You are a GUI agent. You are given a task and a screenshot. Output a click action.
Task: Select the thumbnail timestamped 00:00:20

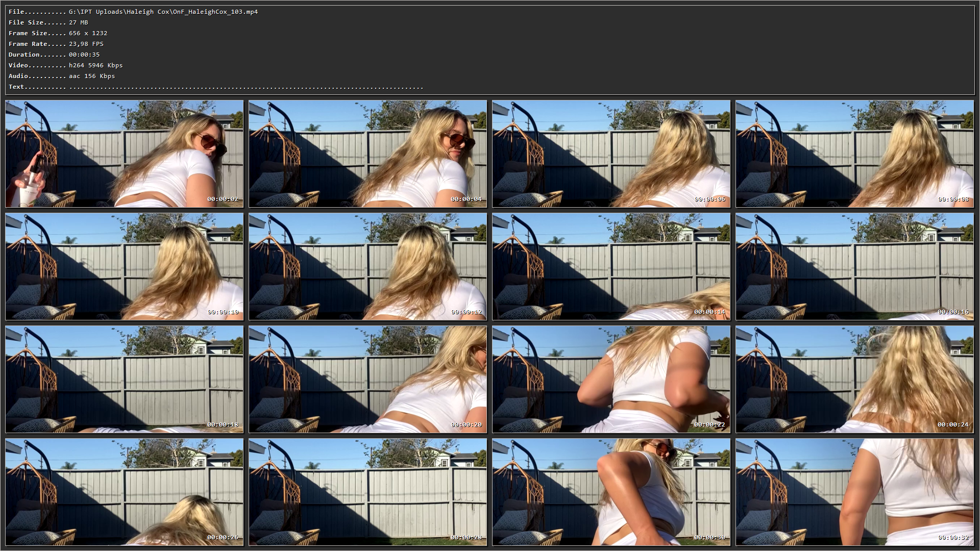click(368, 379)
